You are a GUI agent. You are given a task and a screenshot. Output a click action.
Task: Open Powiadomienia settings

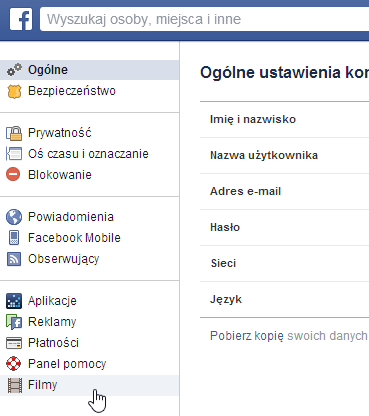89,217
